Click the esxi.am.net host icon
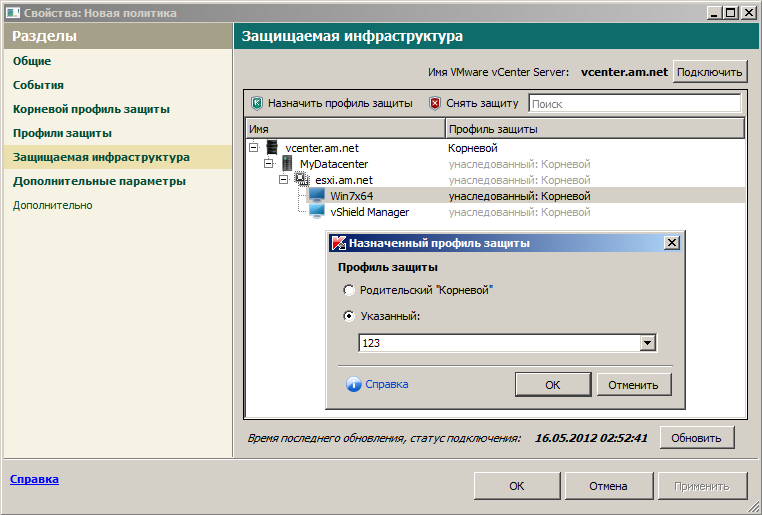This screenshot has width=762, height=515. (x=302, y=180)
